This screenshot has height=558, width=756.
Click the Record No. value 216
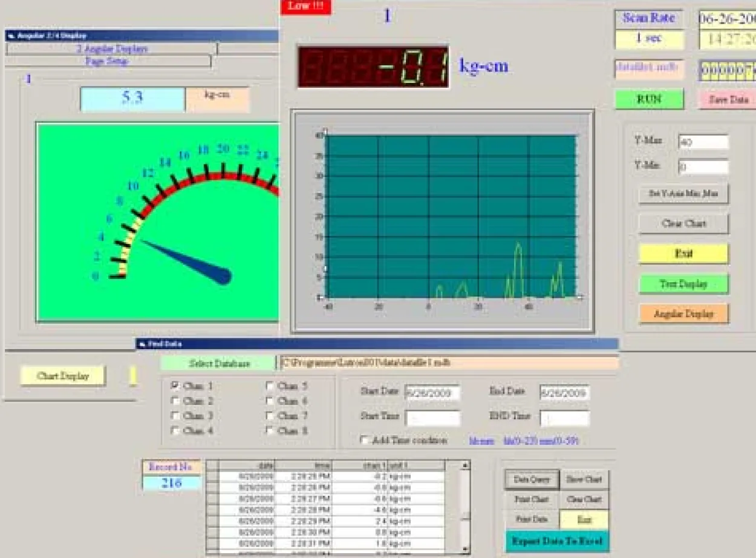click(172, 483)
